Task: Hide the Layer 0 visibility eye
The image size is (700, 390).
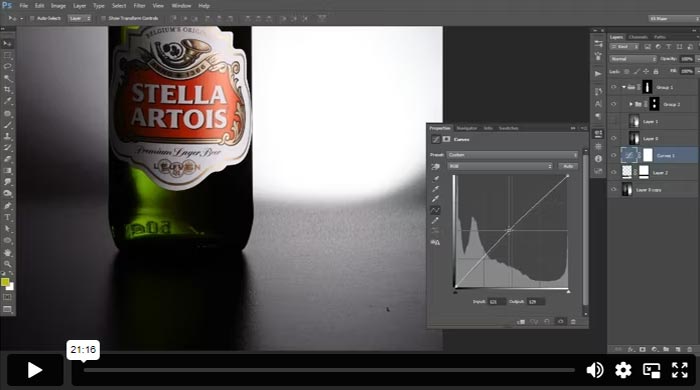Action: click(613, 138)
